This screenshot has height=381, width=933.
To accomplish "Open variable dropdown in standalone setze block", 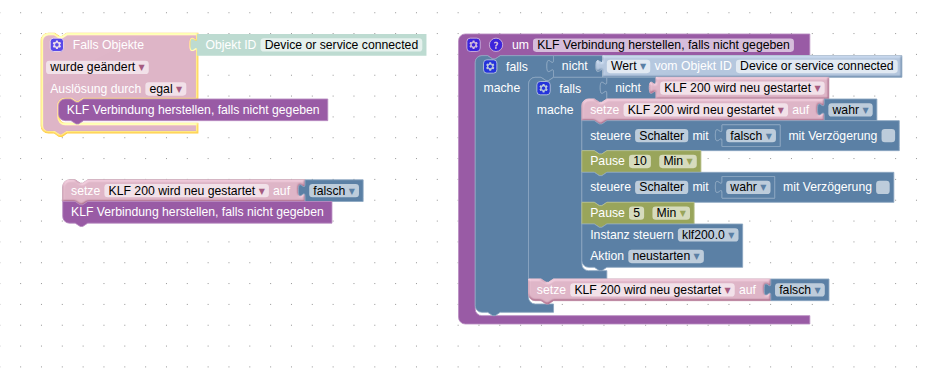I will point(186,190).
